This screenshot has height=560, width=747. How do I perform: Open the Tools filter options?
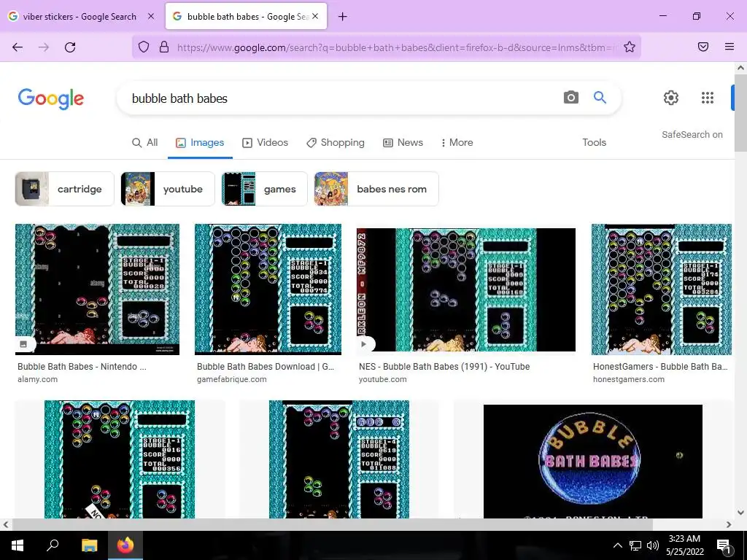click(x=594, y=142)
